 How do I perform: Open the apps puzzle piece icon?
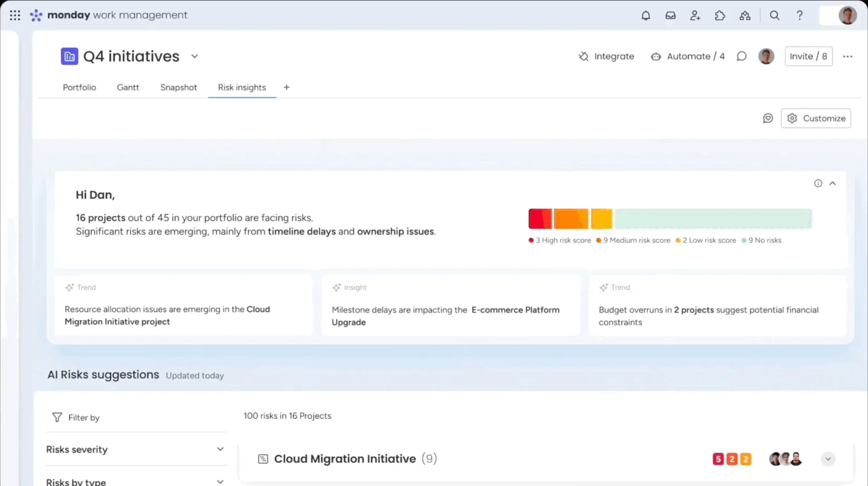pyautogui.click(x=720, y=15)
